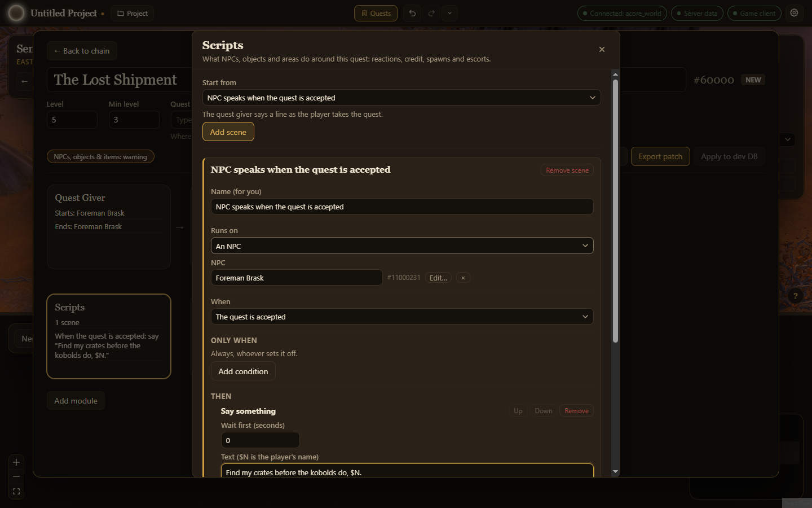The height and width of the screenshot is (508, 812).
Task: Clear the Foreman Brask NPC with the × button
Action: (x=463, y=278)
